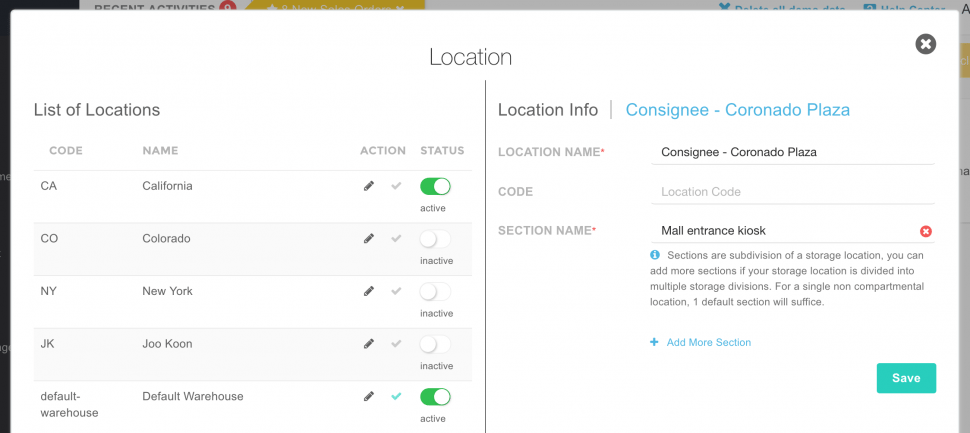Select the Colorado name cell
This screenshot has width=970, height=433.
(166, 238)
